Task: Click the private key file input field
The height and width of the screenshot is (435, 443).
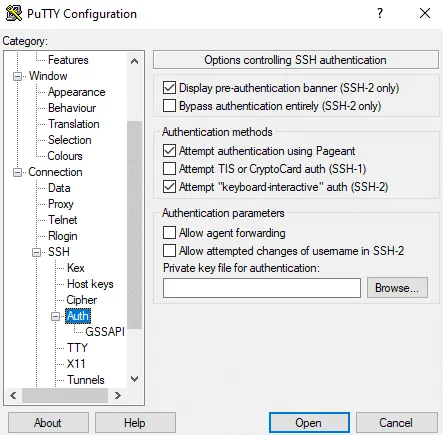Action: [262, 288]
